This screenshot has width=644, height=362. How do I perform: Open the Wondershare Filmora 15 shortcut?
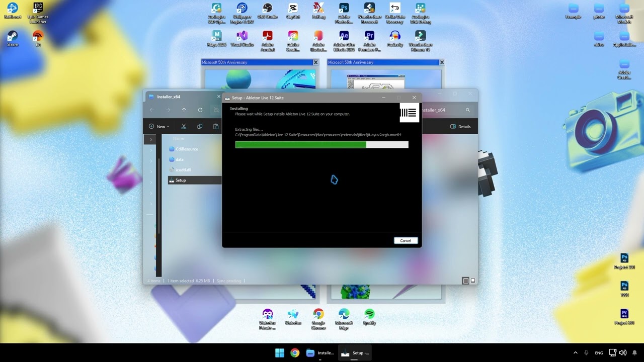tap(421, 41)
